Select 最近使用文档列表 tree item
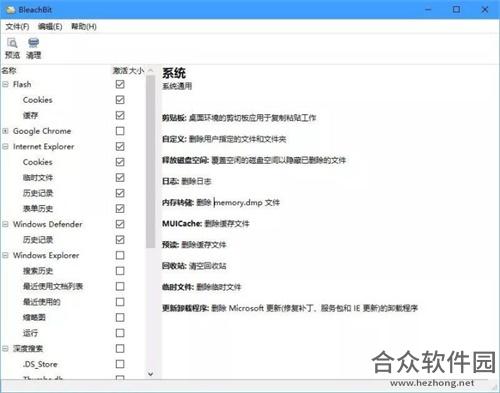The image size is (500, 393). click(x=53, y=286)
